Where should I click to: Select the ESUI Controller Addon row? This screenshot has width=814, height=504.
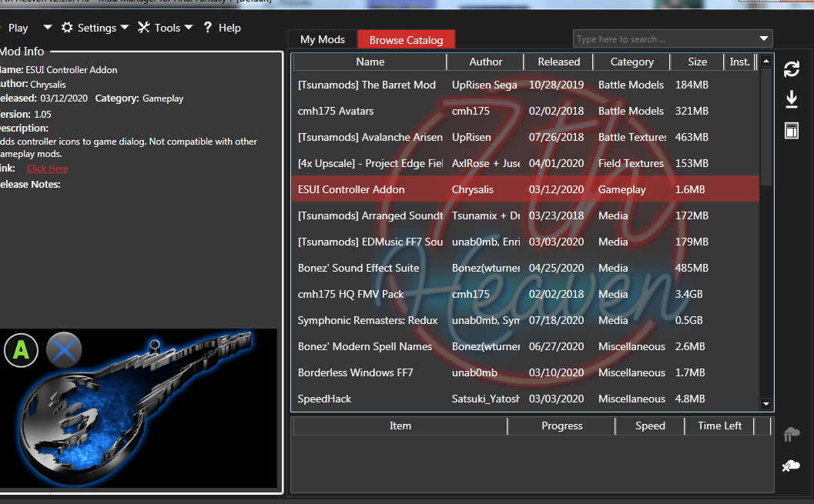[x=525, y=189]
